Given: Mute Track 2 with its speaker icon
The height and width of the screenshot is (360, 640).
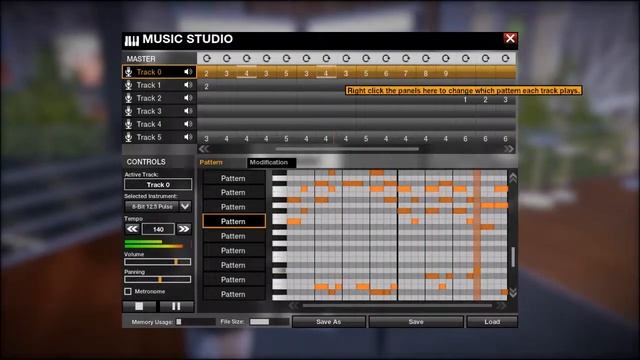Looking at the screenshot, I should coord(188,98).
